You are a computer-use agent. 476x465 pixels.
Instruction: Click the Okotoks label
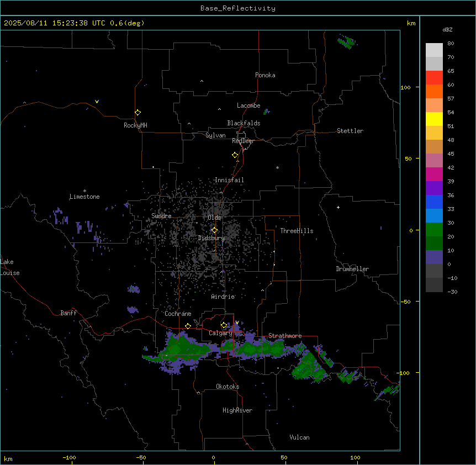point(228,387)
